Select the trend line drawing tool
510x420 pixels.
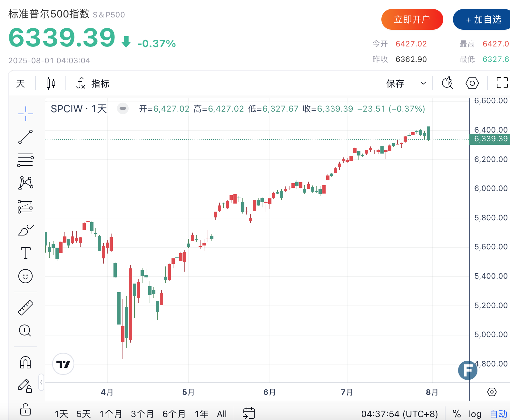[x=25, y=137]
